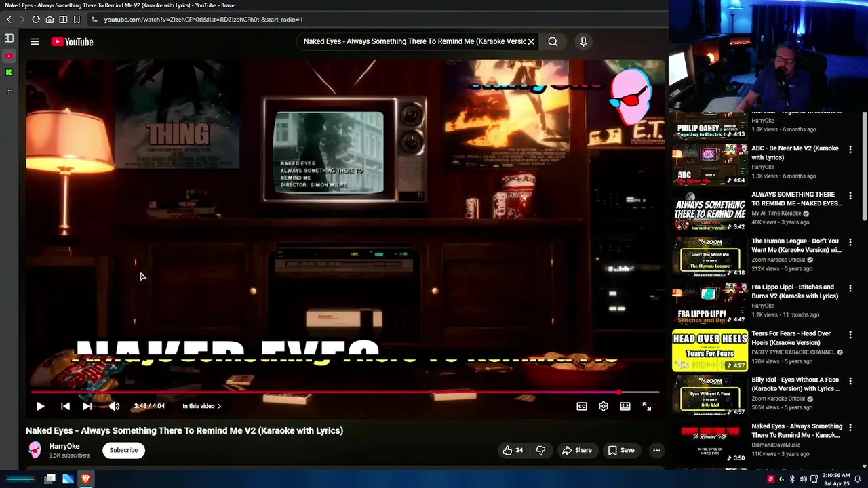Open options for ABC Be Near Me video
This screenshot has width=868, height=488.
pos(850,149)
